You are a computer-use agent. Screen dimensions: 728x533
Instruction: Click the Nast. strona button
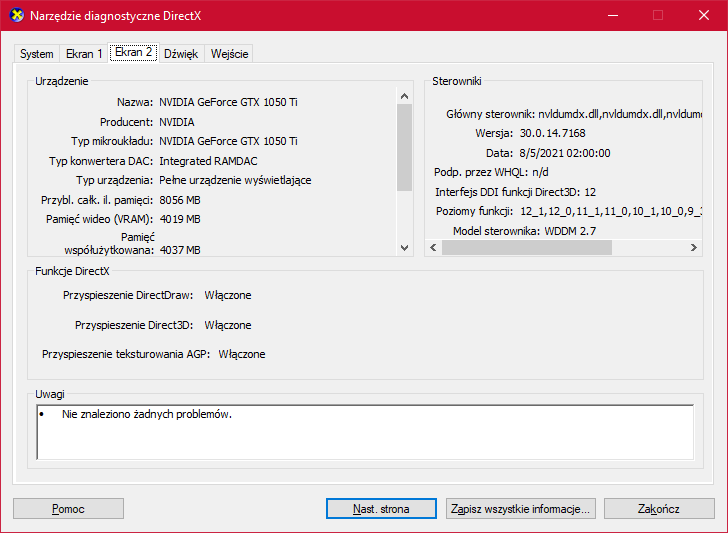(x=381, y=509)
